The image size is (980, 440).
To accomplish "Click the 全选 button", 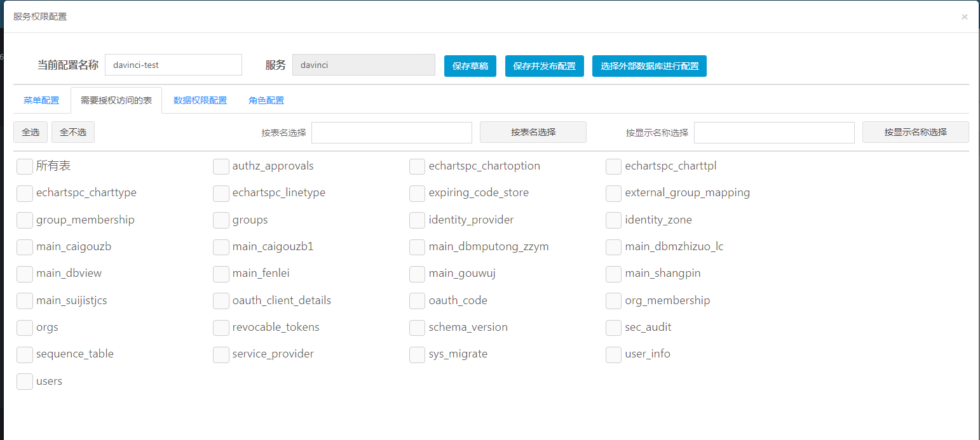I will pyautogui.click(x=31, y=132).
